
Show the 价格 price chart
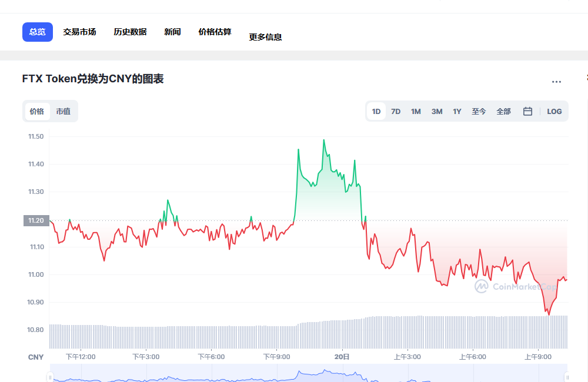click(36, 111)
